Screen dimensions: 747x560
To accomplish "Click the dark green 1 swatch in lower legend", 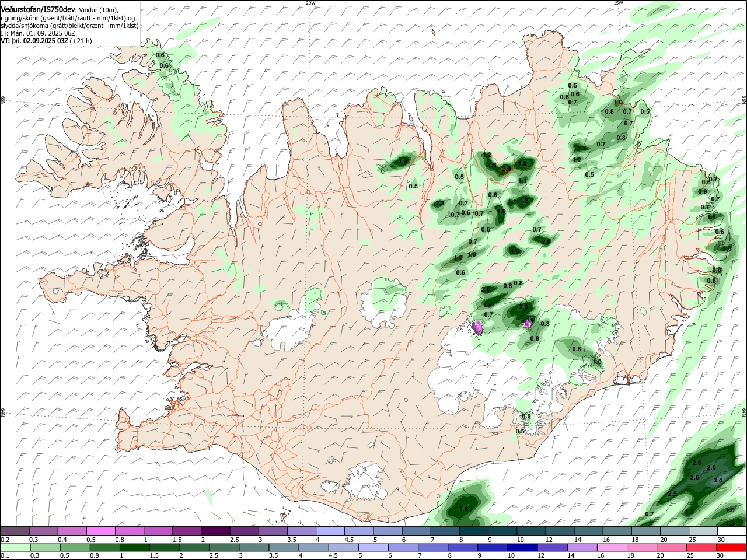I will click(x=134, y=548).
